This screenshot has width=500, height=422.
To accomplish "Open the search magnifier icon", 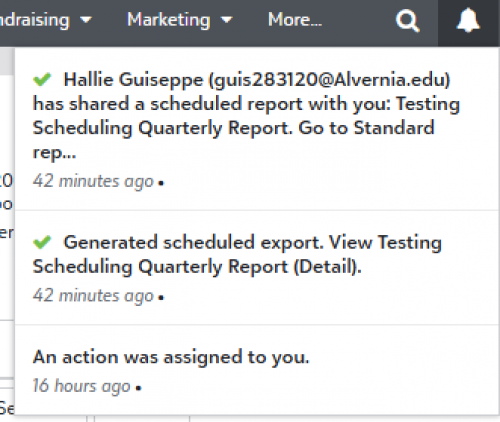I will [407, 21].
